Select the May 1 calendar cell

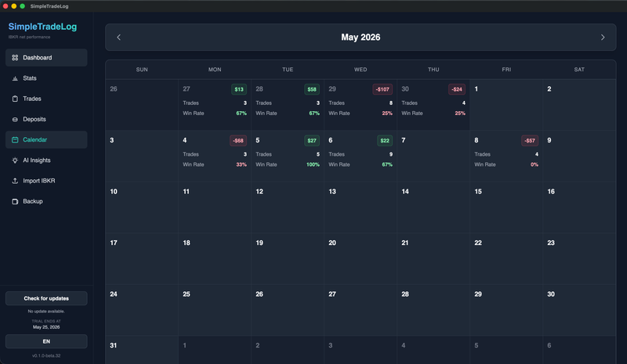click(x=506, y=105)
